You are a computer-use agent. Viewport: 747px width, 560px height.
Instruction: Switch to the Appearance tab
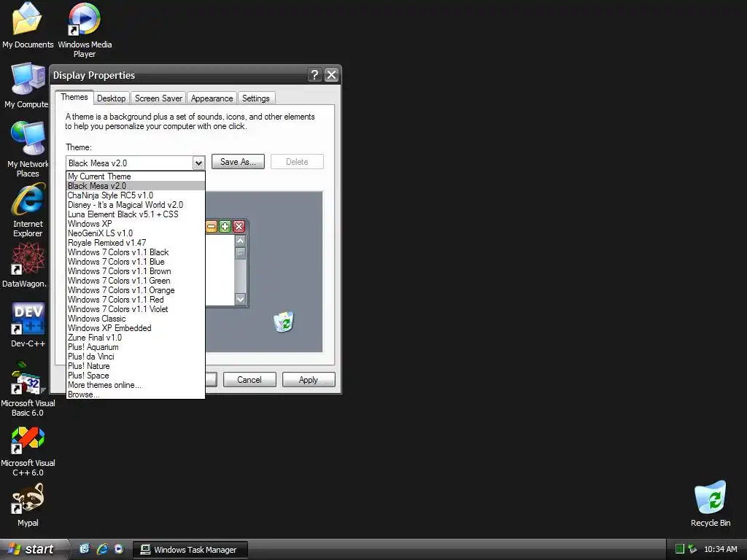pos(212,98)
